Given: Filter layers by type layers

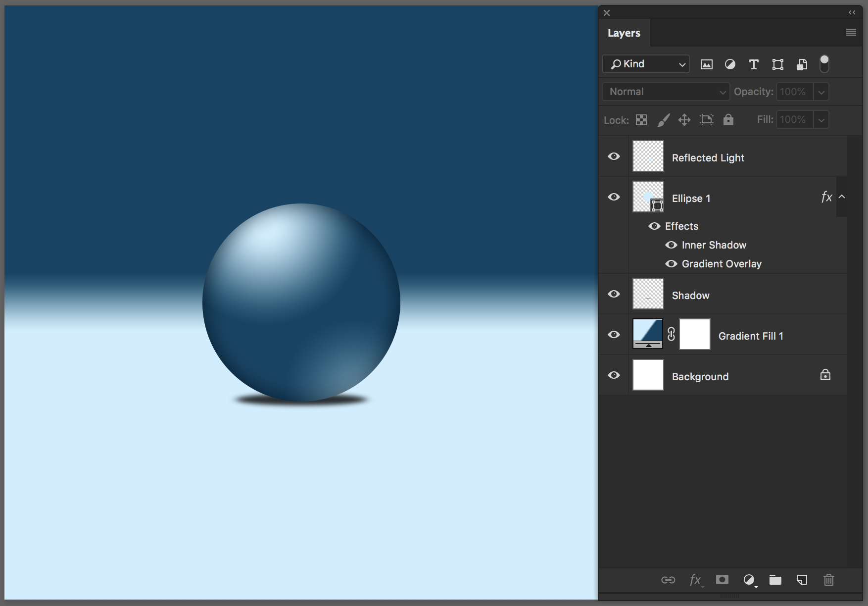Looking at the screenshot, I should pos(754,64).
